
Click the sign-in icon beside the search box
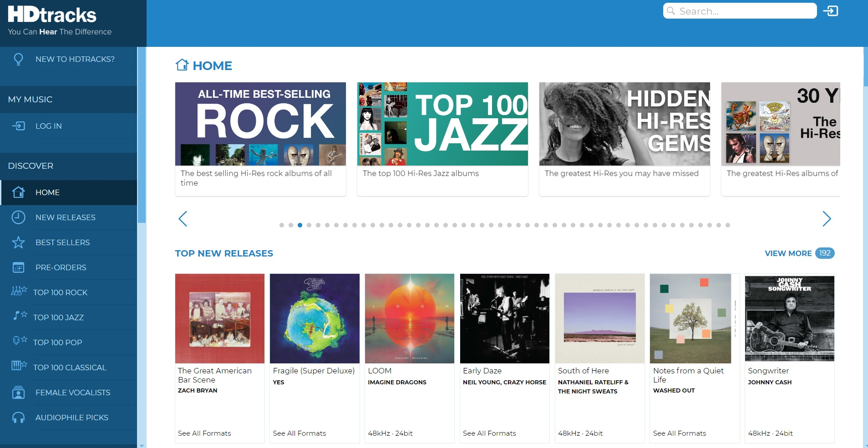pyautogui.click(x=831, y=11)
